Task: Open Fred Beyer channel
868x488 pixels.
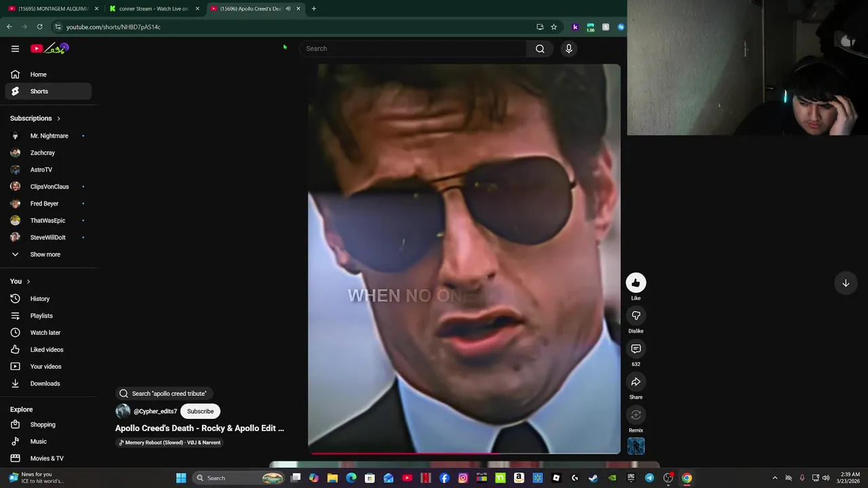Action: [x=48, y=204]
